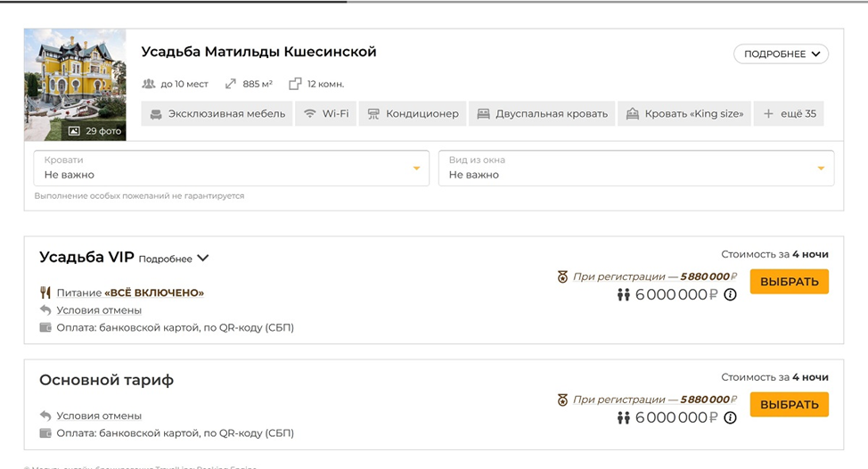Screen dimensions: 868x469
Task: Expand the Подробнее button for the estate
Action: point(781,54)
